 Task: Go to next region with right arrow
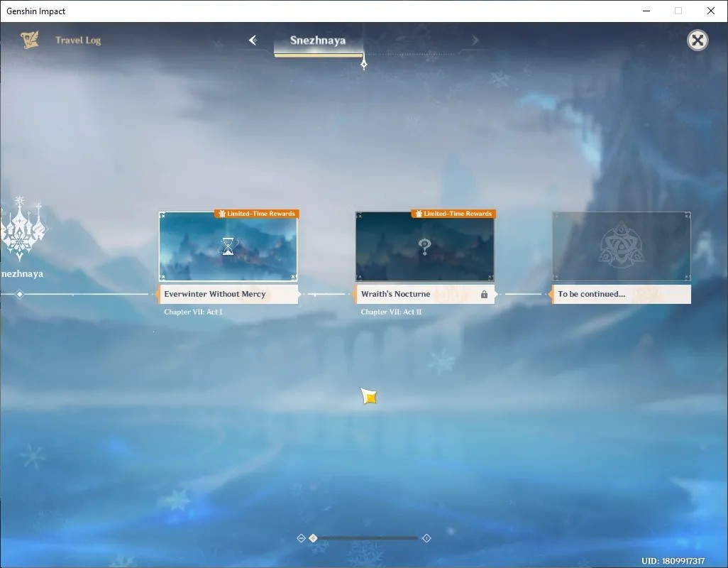[475, 40]
